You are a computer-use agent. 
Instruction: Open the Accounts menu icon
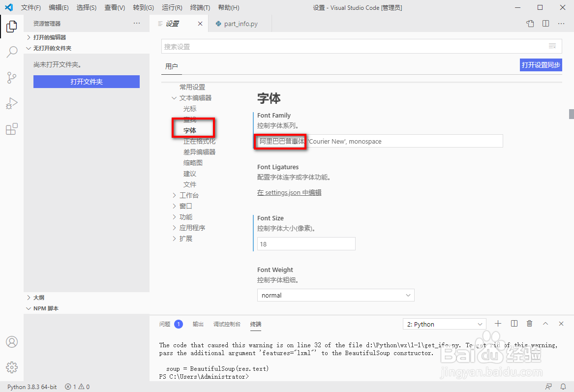[x=12, y=342]
